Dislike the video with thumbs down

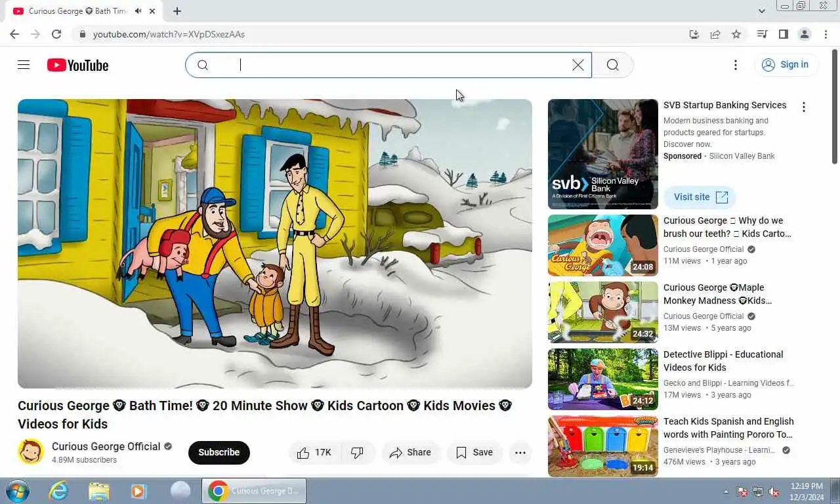click(358, 452)
